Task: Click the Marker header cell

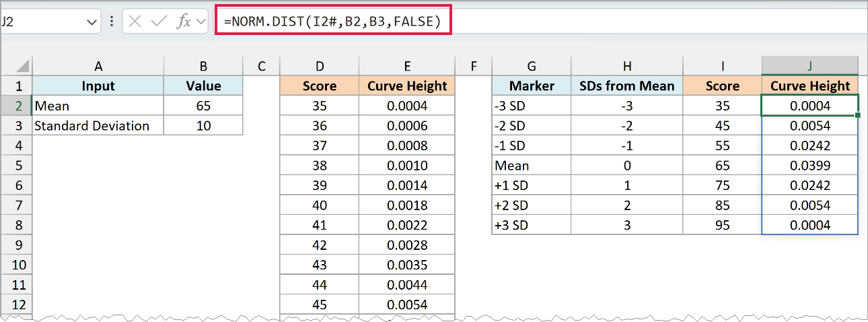Action: point(532,86)
